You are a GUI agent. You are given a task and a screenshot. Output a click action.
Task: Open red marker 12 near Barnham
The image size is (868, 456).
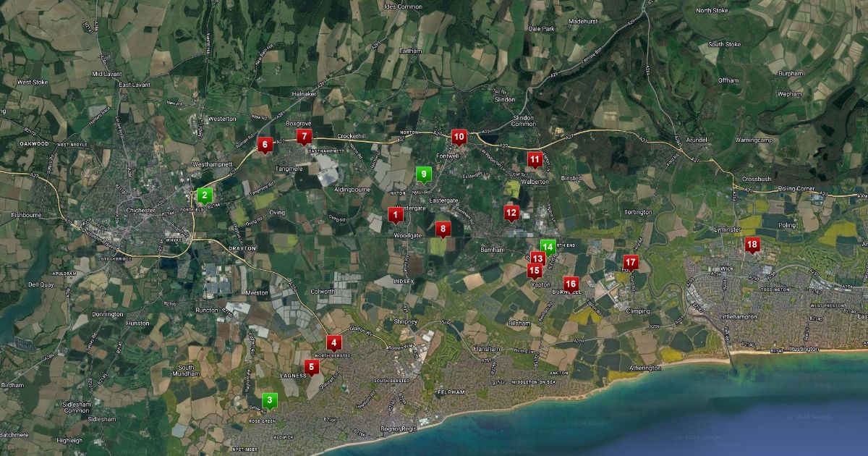point(511,212)
